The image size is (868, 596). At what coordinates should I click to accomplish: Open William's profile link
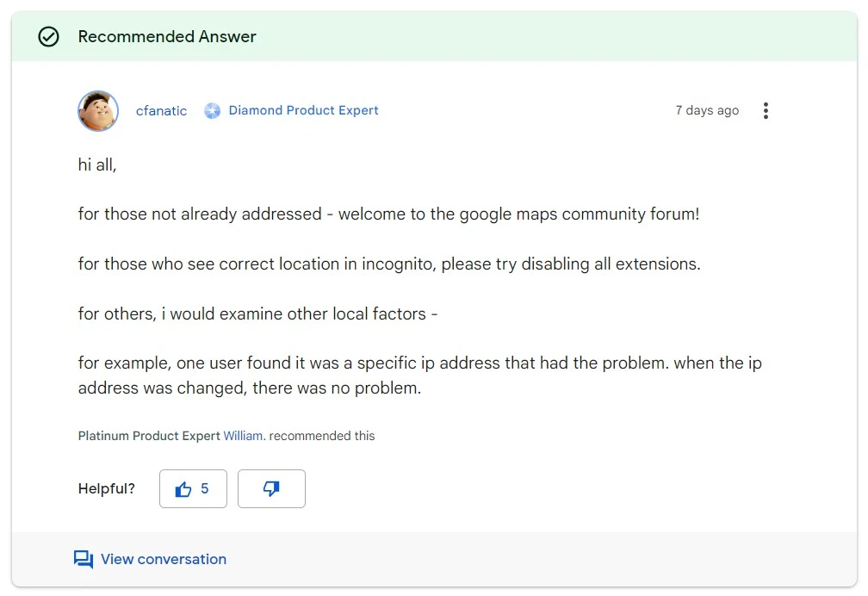[243, 436]
